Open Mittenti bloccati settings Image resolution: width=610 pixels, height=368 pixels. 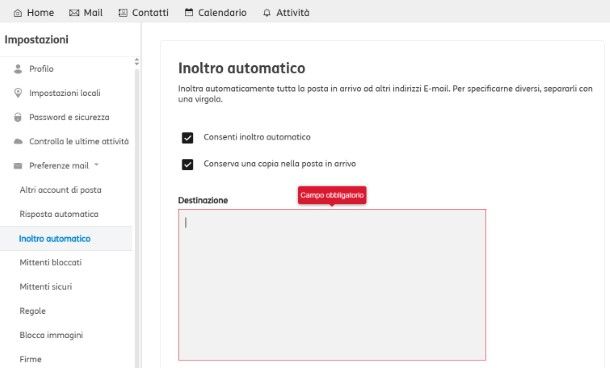(51, 263)
